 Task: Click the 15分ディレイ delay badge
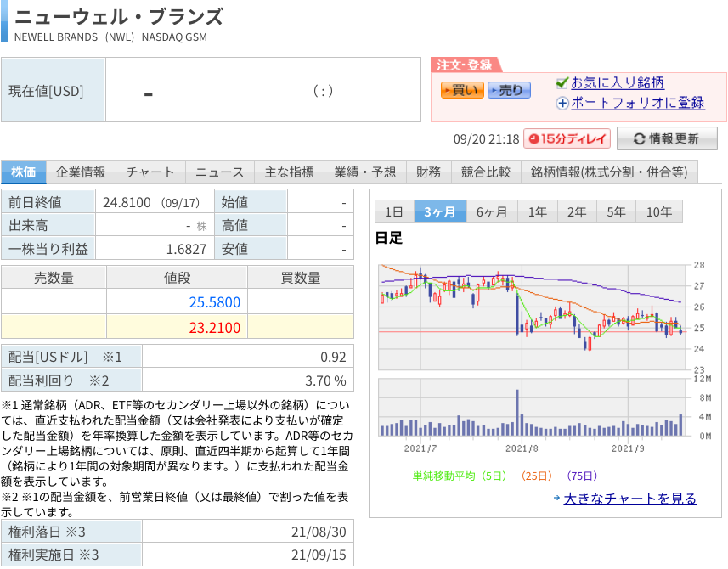click(x=567, y=138)
